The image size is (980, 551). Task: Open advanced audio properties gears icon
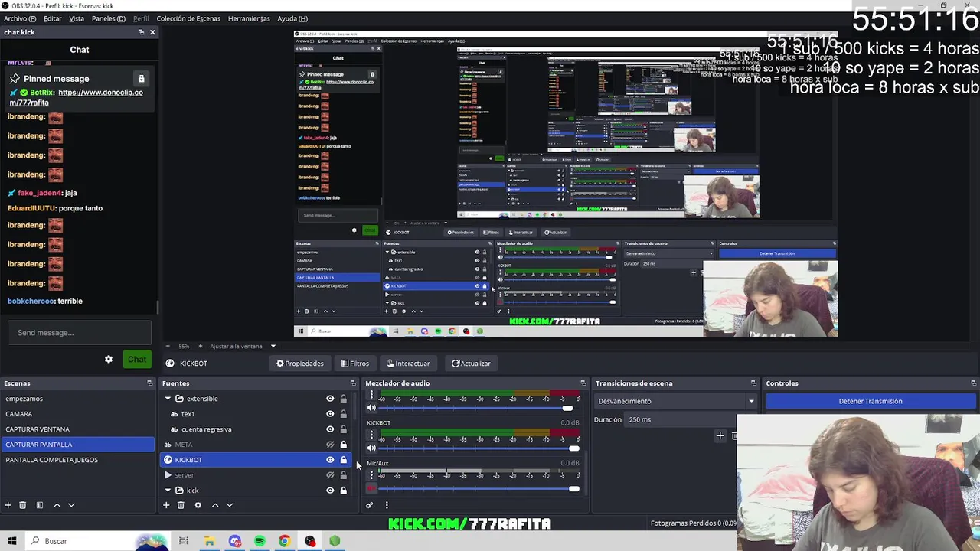(x=369, y=505)
